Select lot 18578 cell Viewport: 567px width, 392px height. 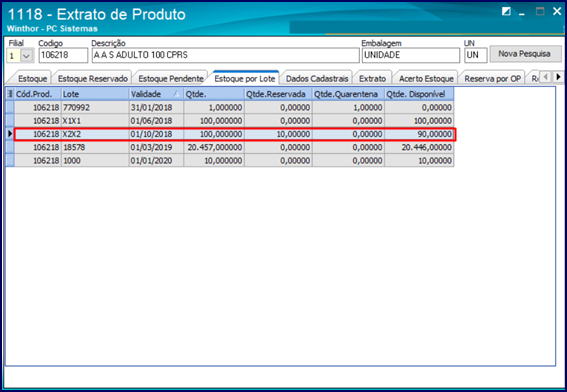(x=95, y=148)
